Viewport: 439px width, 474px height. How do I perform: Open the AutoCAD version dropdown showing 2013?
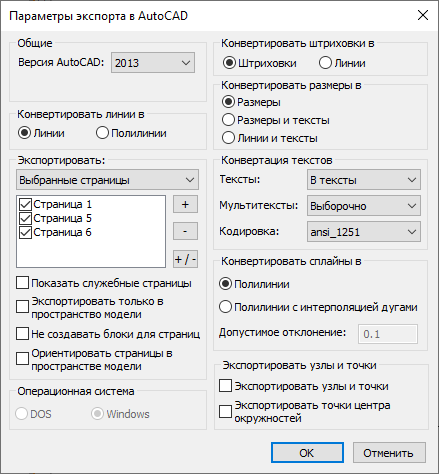point(153,63)
